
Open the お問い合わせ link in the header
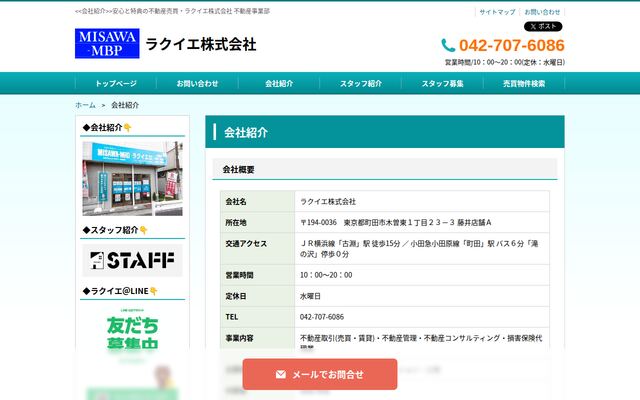(542, 12)
